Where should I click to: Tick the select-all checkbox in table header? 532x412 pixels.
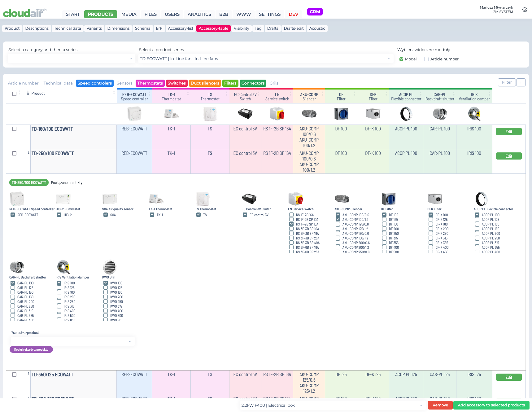(14, 94)
